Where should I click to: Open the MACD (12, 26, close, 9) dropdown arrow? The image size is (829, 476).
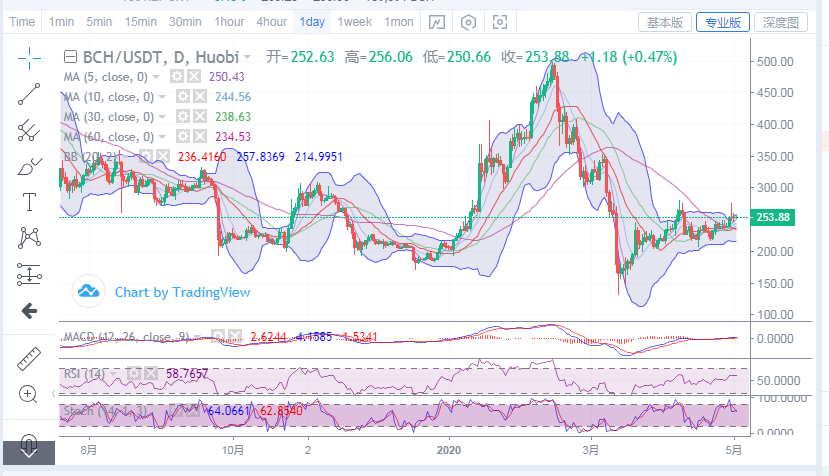coord(198,337)
